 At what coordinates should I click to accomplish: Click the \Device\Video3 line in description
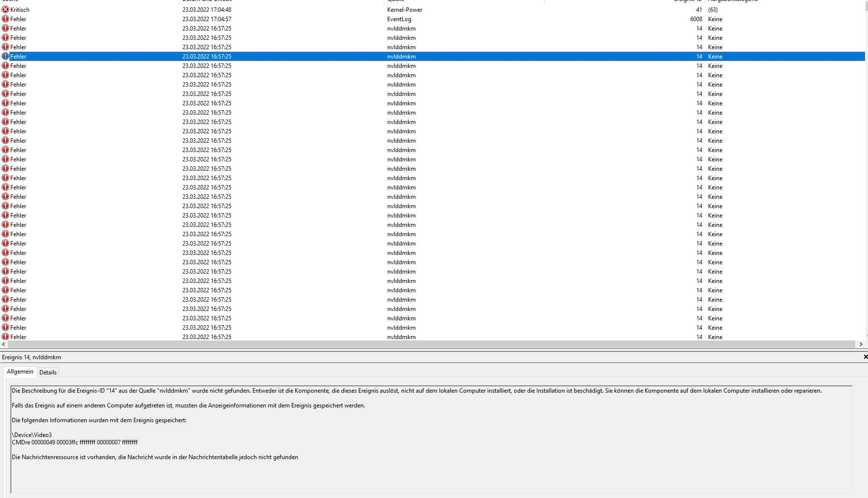click(x=31, y=435)
